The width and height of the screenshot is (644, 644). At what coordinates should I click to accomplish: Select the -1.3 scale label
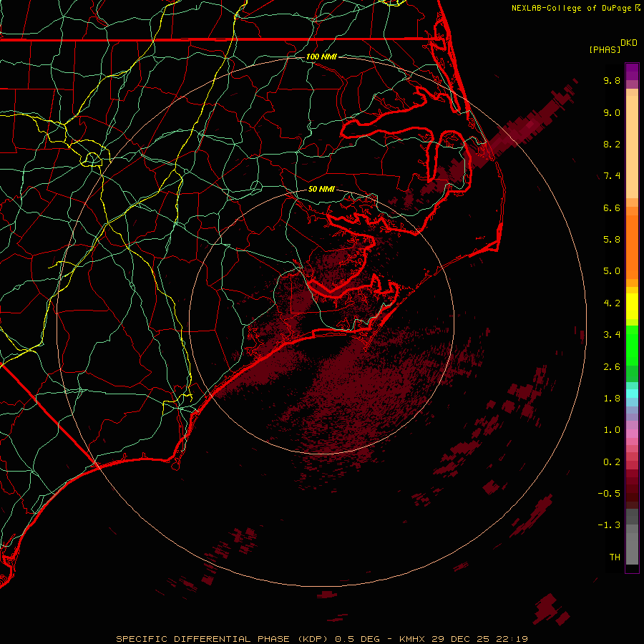coord(609,525)
